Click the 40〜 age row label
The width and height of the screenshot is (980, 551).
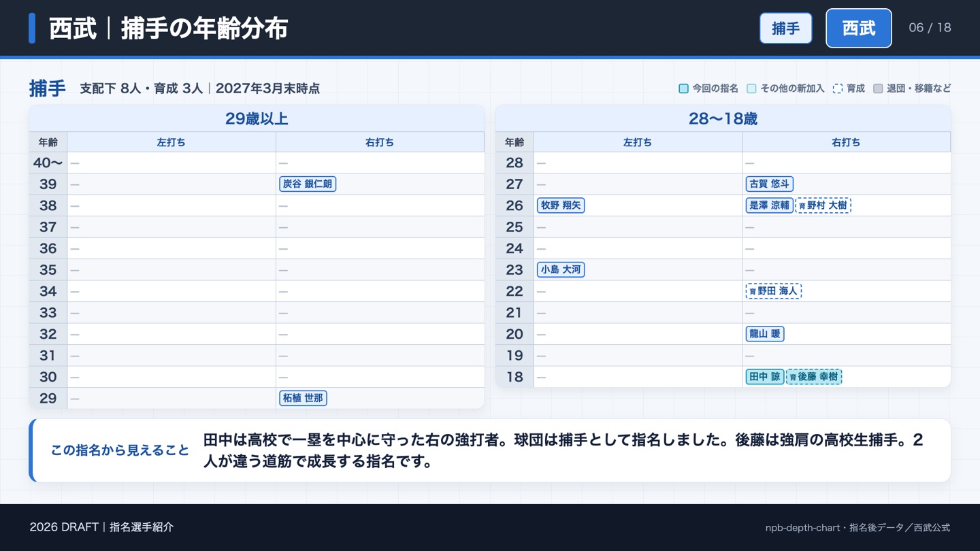48,163
